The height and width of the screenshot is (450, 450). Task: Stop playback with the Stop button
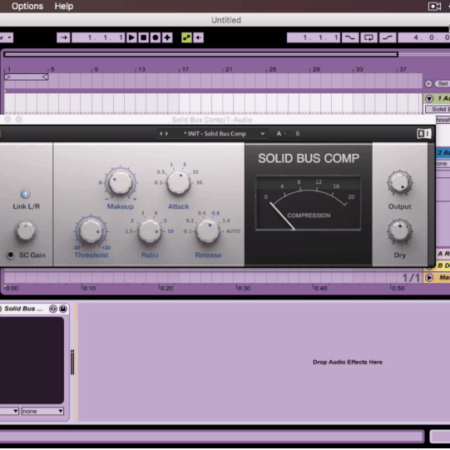point(144,38)
